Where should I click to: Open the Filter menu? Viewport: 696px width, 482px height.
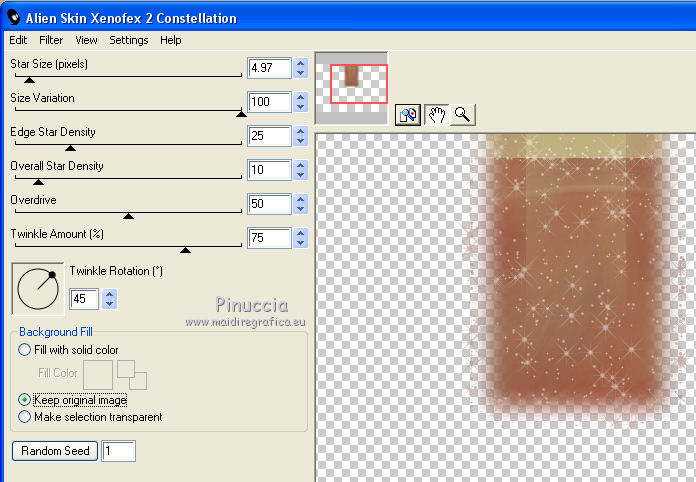51,40
